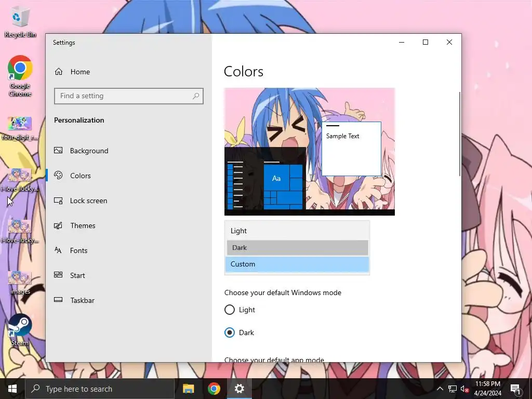Image resolution: width=532 pixels, height=399 pixels.
Task: Click the Home link in Settings
Action: 80,72
